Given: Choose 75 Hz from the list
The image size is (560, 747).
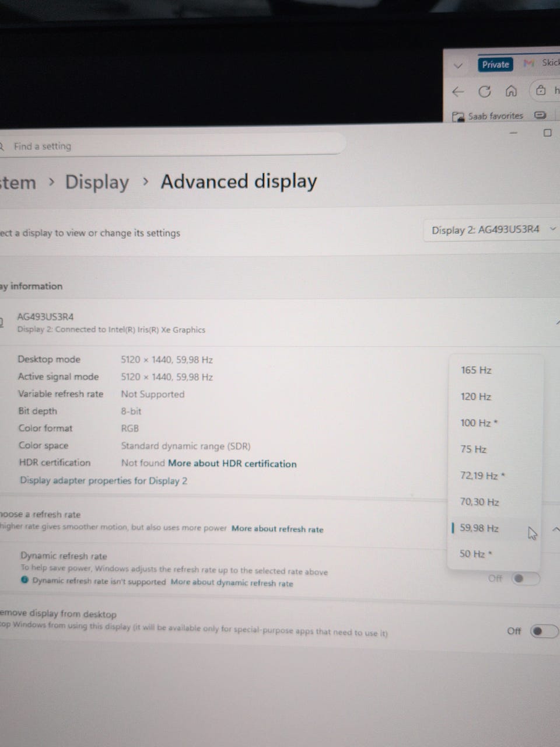Looking at the screenshot, I should coord(473,449).
